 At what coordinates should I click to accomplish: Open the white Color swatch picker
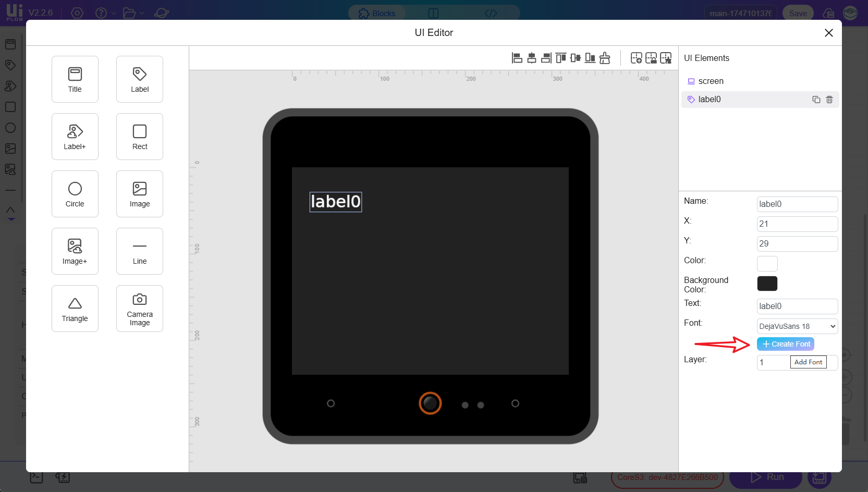767,264
